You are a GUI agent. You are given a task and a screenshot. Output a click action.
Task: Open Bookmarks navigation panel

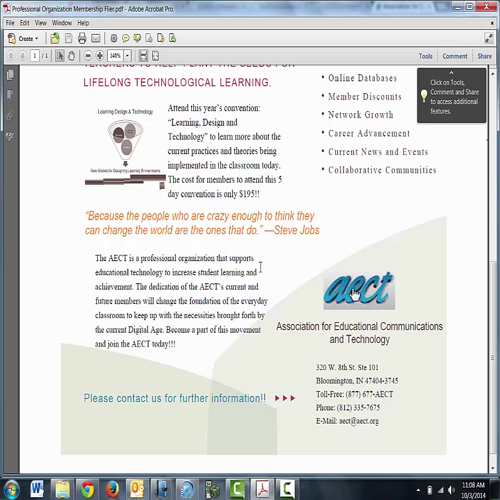click(x=10, y=95)
